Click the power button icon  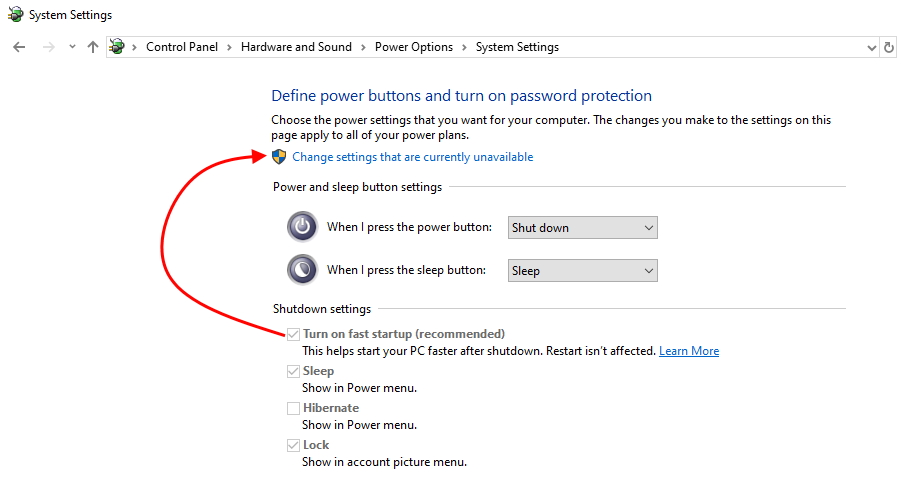303,227
